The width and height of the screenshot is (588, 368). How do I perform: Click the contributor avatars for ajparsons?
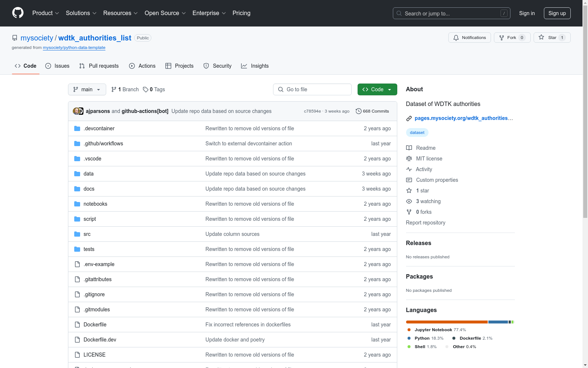pos(78,111)
